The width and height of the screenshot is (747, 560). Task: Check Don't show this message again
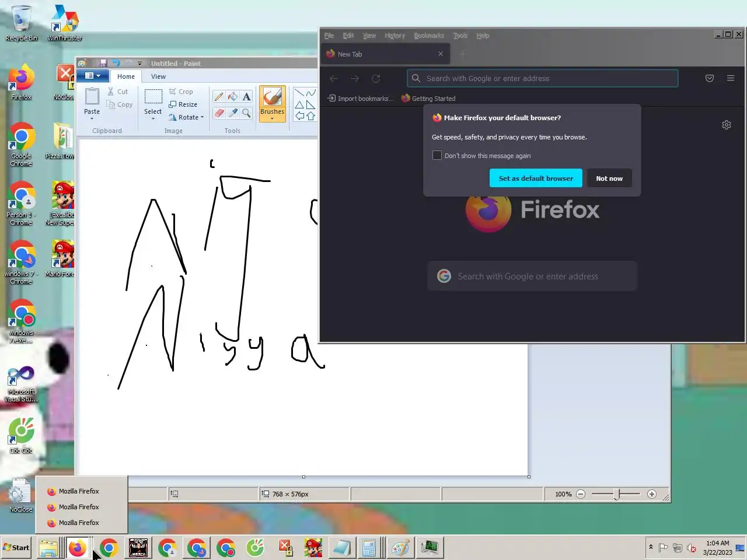coord(437,155)
